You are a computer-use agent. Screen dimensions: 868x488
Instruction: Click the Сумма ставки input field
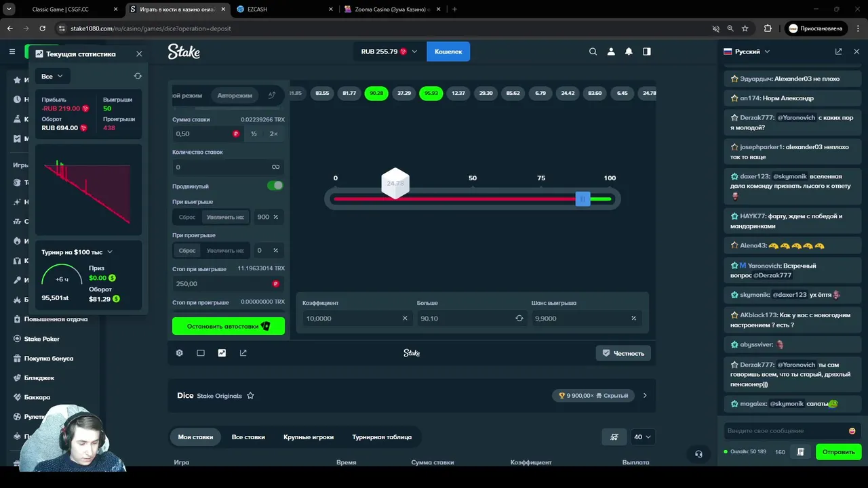(x=208, y=134)
